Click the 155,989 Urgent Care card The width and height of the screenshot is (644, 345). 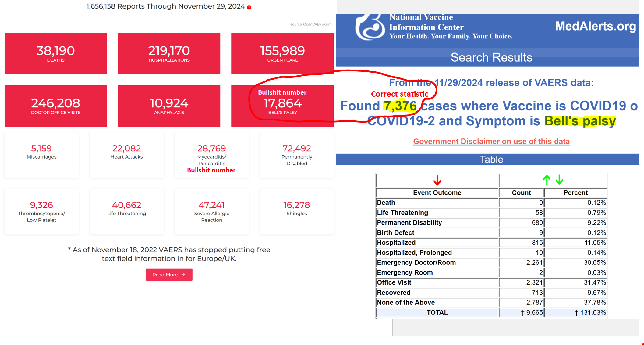(282, 53)
